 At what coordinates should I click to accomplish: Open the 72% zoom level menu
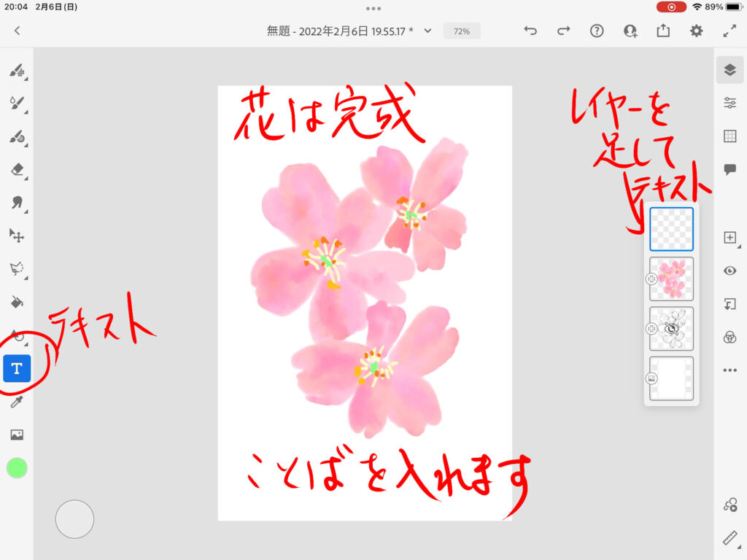461,31
